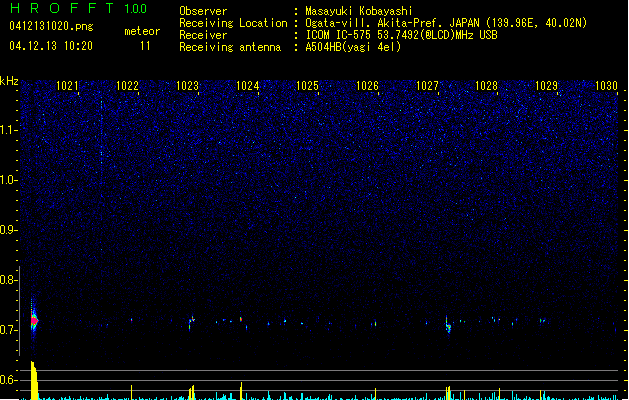Screen dimensions: 629x400
Task: Click the 'Receiving Location' label
Action: [x=233, y=23]
